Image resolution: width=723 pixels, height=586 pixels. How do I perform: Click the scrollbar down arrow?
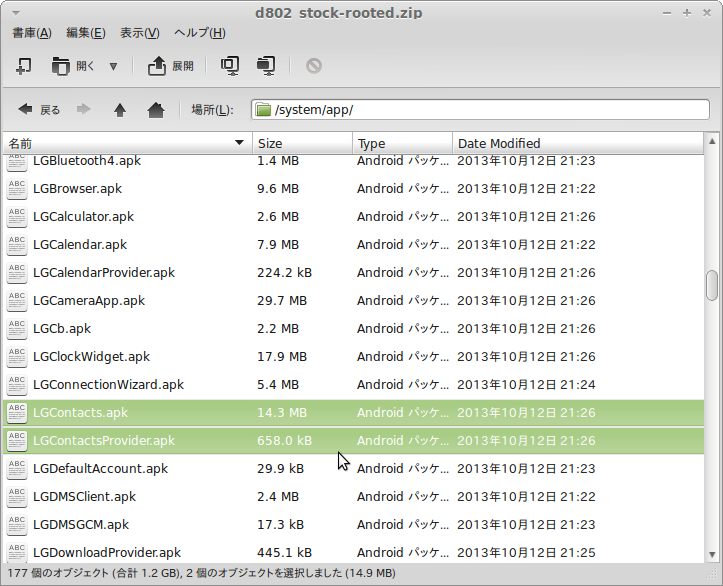coord(712,555)
